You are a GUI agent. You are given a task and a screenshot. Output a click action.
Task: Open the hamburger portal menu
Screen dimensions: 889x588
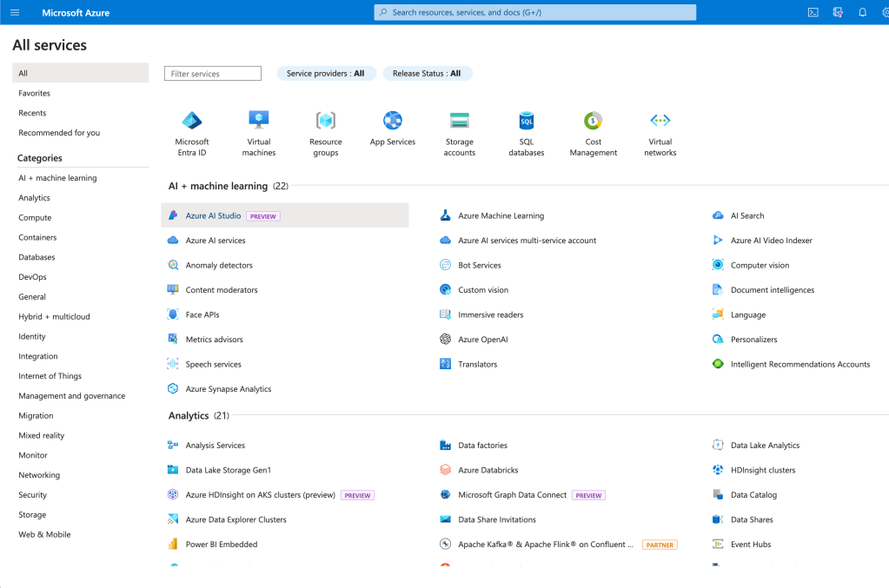pos(15,12)
